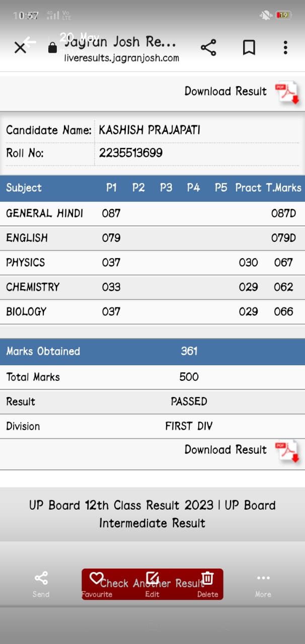Click the bottom PDF download icon
This screenshot has width=305, height=644.
click(287, 452)
